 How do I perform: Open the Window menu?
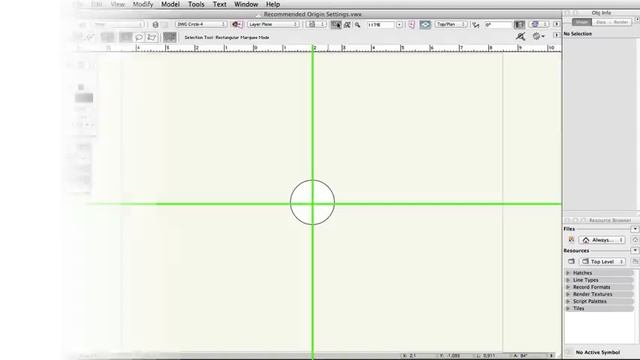246,4
